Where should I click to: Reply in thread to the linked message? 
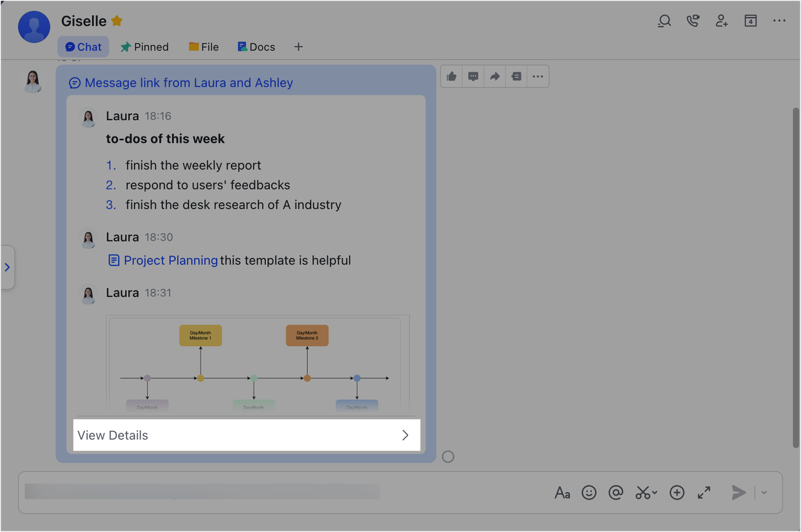[x=472, y=76]
